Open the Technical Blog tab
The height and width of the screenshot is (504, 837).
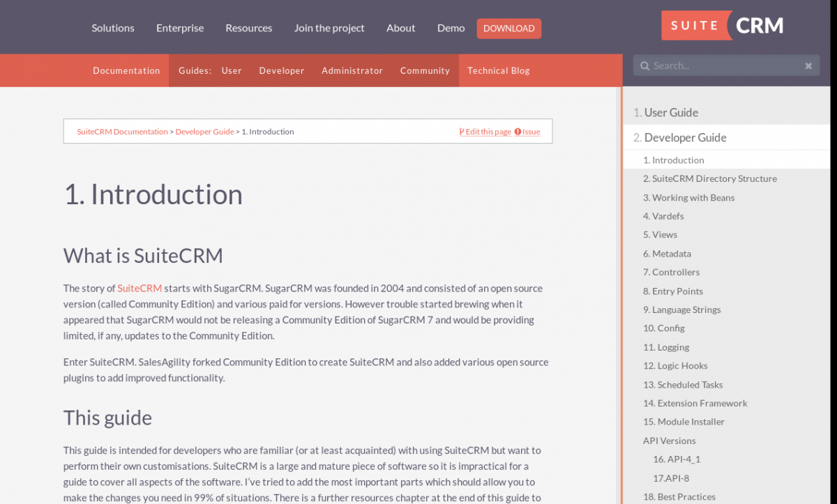coord(498,70)
